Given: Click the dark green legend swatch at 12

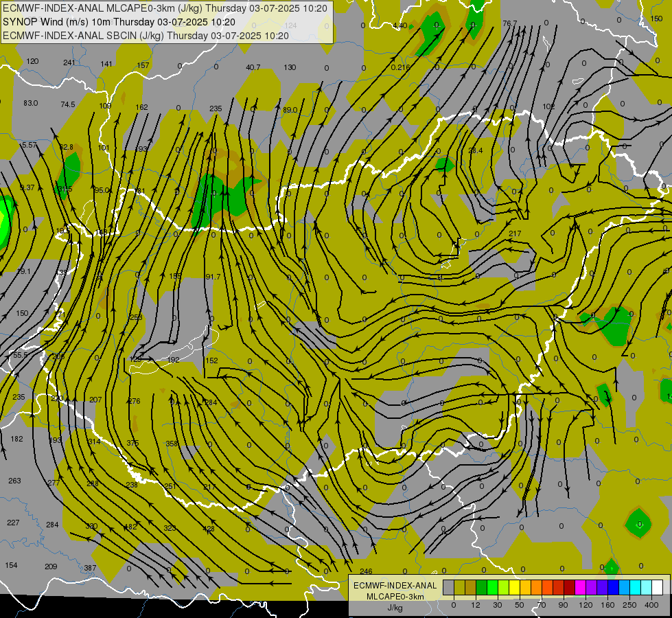Looking at the screenshot, I should coord(482,587).
